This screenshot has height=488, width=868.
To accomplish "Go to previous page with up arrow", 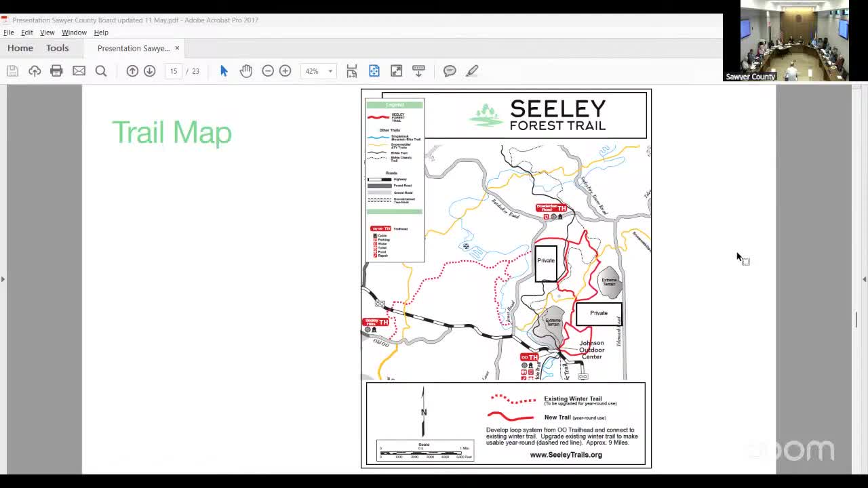I will coord(132,71).
